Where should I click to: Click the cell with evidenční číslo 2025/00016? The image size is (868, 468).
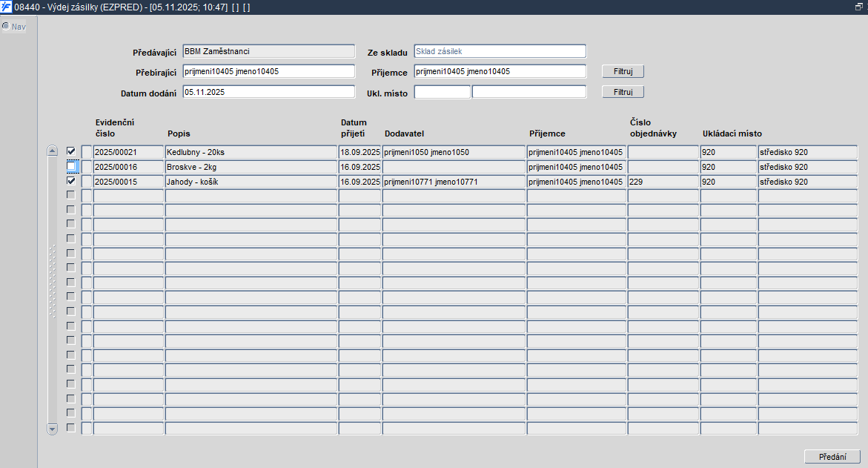[x=128, y=167]
